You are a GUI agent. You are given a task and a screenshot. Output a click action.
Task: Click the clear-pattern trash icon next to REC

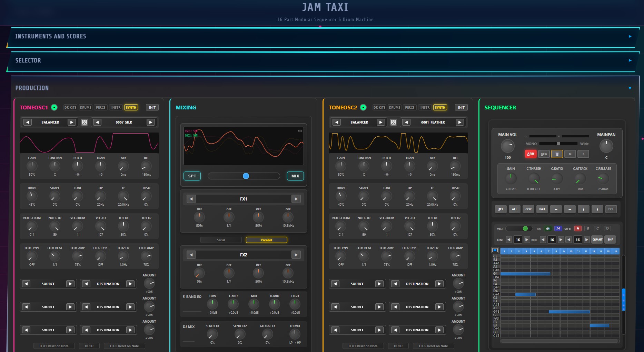(557, 154)
